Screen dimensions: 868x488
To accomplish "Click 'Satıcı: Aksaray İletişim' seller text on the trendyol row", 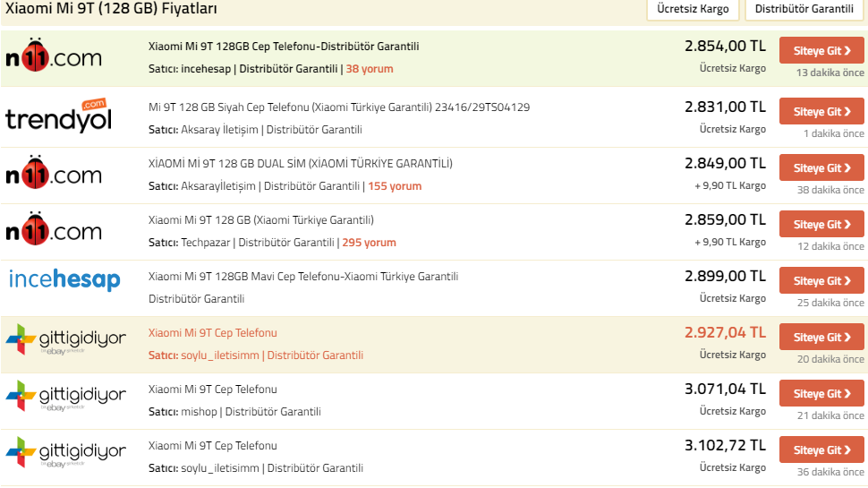I will (203, 130).
